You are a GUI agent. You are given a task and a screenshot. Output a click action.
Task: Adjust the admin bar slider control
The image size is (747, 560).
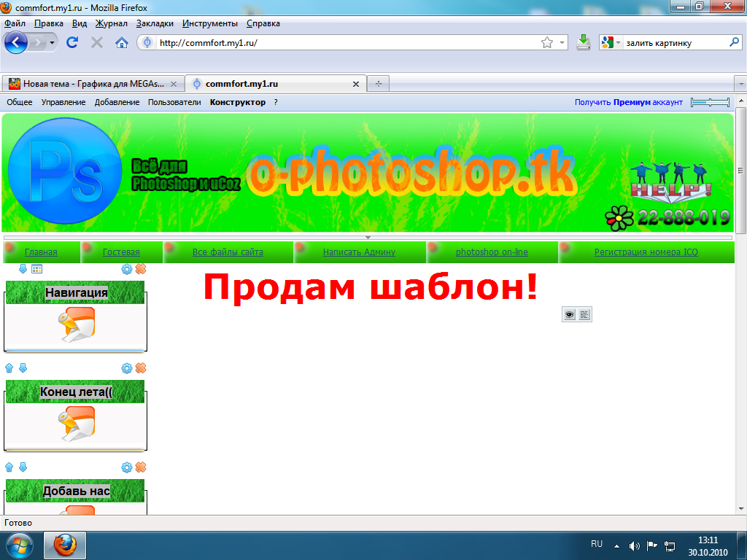click(710, 102)
